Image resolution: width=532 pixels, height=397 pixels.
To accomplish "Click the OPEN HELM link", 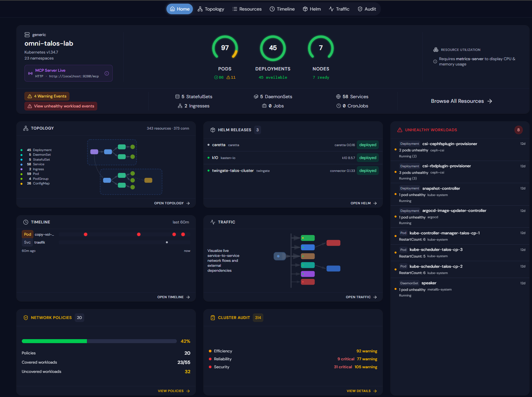I will click(364, 203).
